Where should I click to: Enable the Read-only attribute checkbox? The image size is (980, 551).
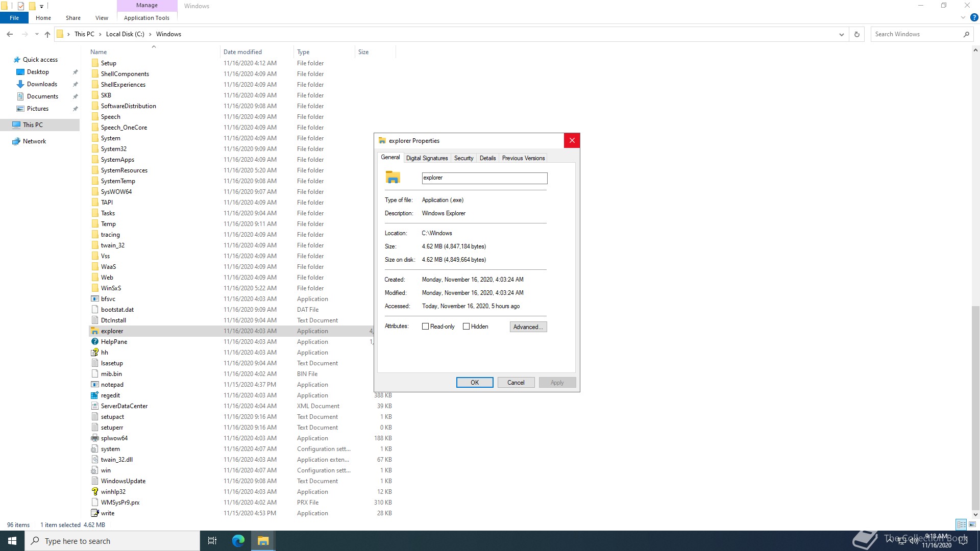425,327
